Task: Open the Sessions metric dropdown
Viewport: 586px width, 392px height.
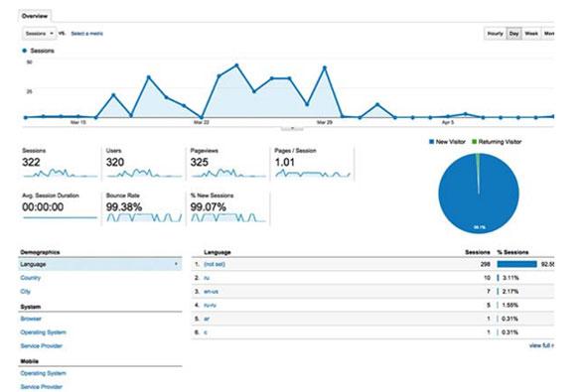Action: 40,33
